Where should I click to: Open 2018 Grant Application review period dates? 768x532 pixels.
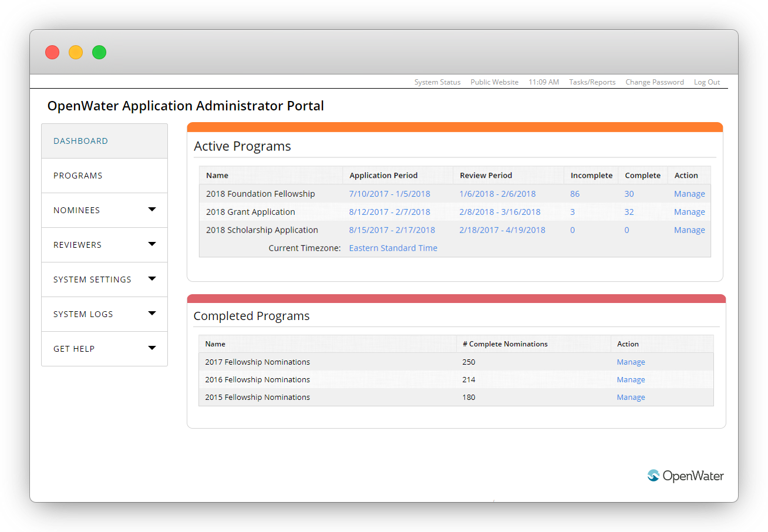[500, 212]
